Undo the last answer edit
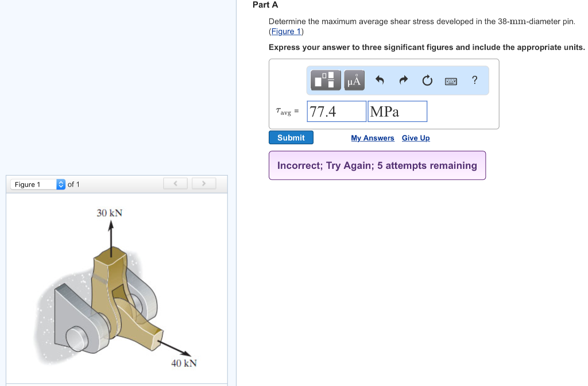Viewport: 588px width, 386px height. [x=380, y=80]
